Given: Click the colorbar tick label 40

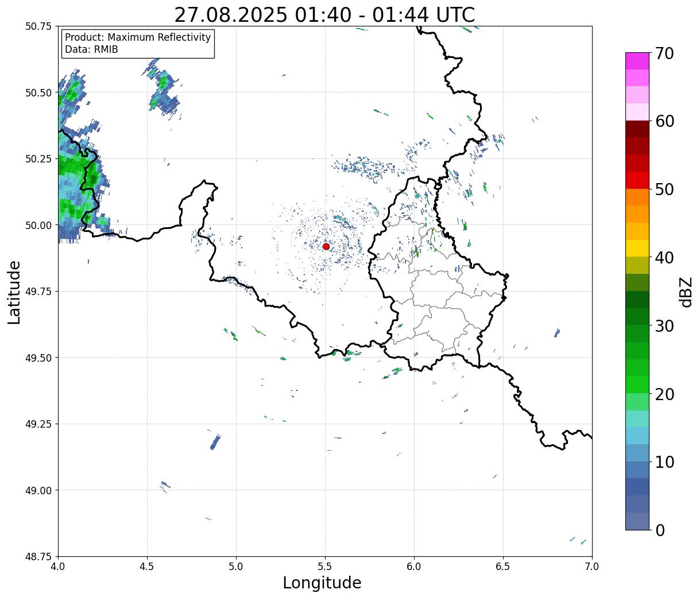Looking at the screenshot, I should point(664,258).
